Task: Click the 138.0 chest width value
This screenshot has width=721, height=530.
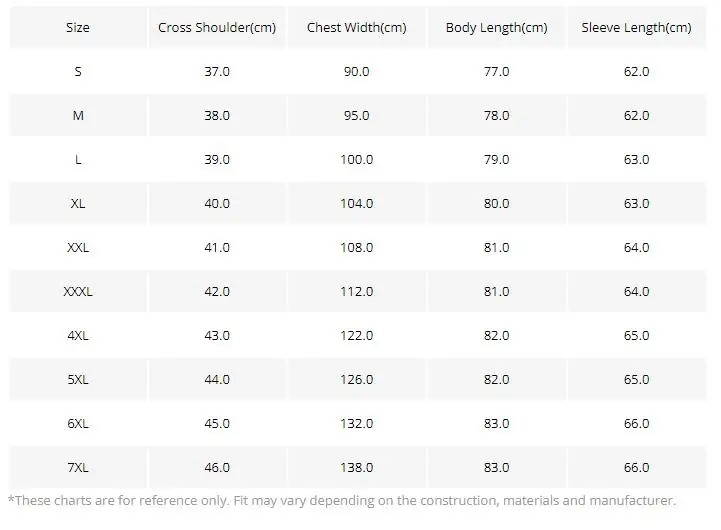Action: point(356,468)
